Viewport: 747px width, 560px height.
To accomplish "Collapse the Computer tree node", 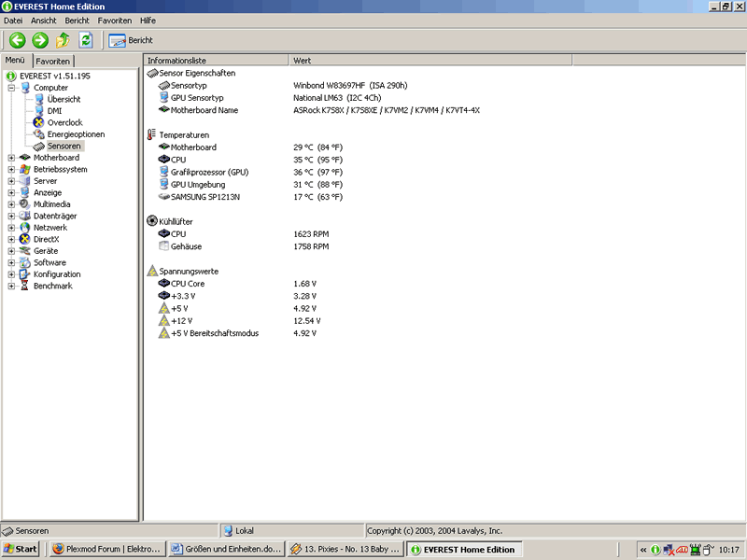I will pyautogui.click(x=12, y=88).
